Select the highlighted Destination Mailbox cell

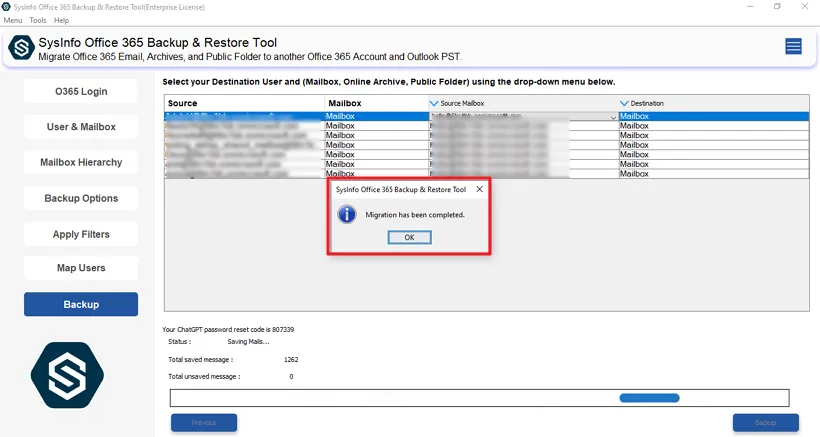tap(714, 116)
